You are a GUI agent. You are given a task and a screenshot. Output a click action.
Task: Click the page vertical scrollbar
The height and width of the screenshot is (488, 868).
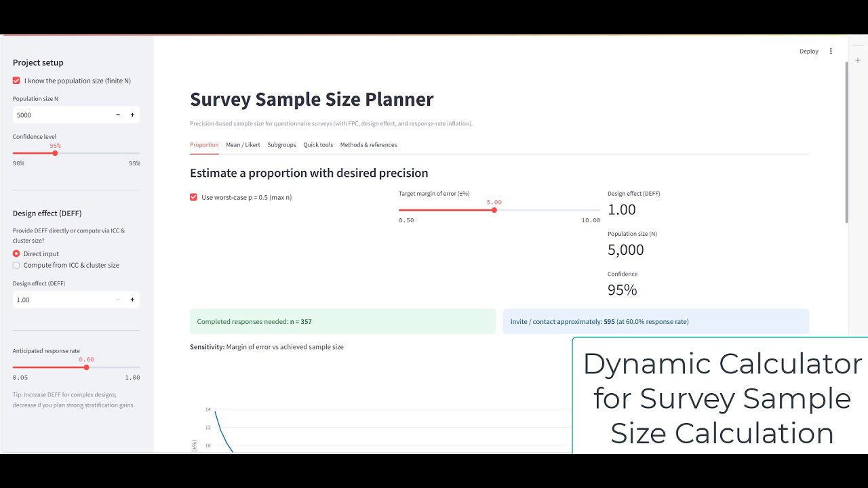(846, 142)
